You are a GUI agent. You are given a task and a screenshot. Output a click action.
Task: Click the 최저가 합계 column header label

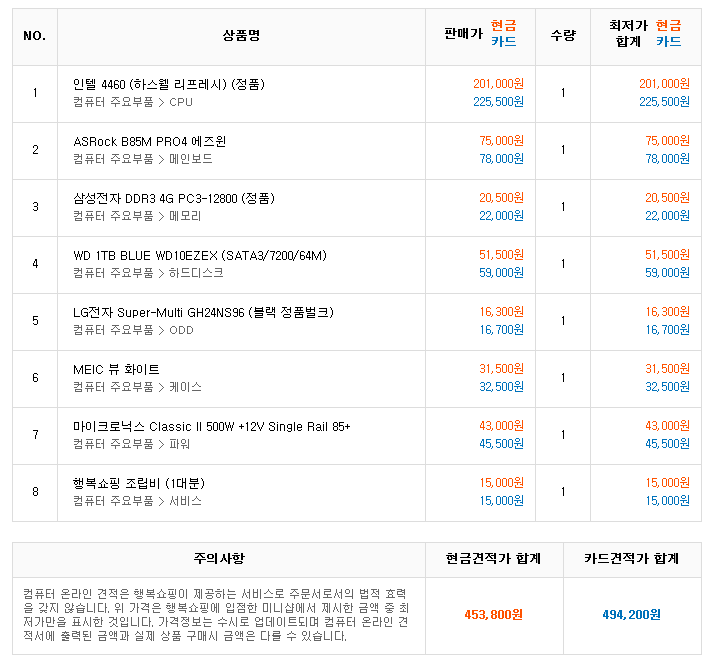coord(628,34)
